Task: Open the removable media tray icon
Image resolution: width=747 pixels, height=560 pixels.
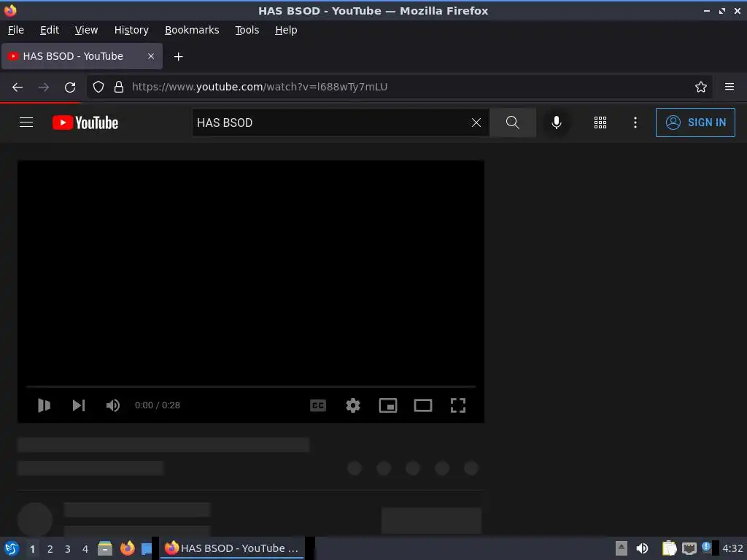Action: pyautogui.click(x=622, y=548)
